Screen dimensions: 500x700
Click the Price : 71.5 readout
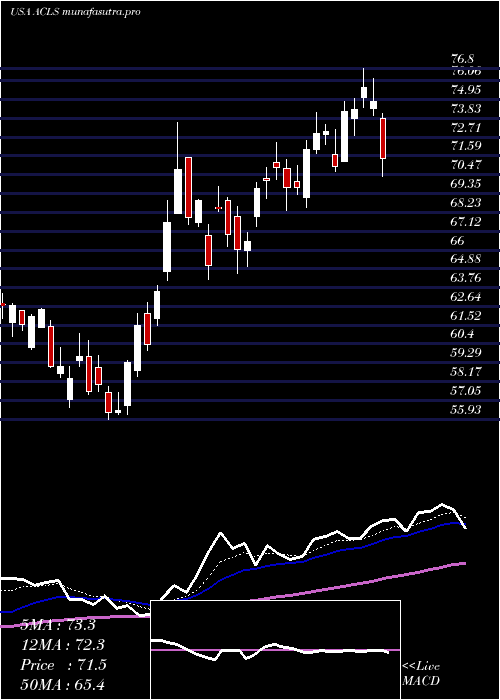(x=63, y=665)
